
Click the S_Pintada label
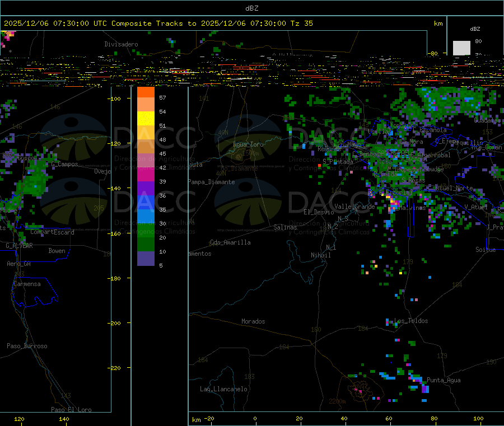pyautogui.click(x=338, y=162)
